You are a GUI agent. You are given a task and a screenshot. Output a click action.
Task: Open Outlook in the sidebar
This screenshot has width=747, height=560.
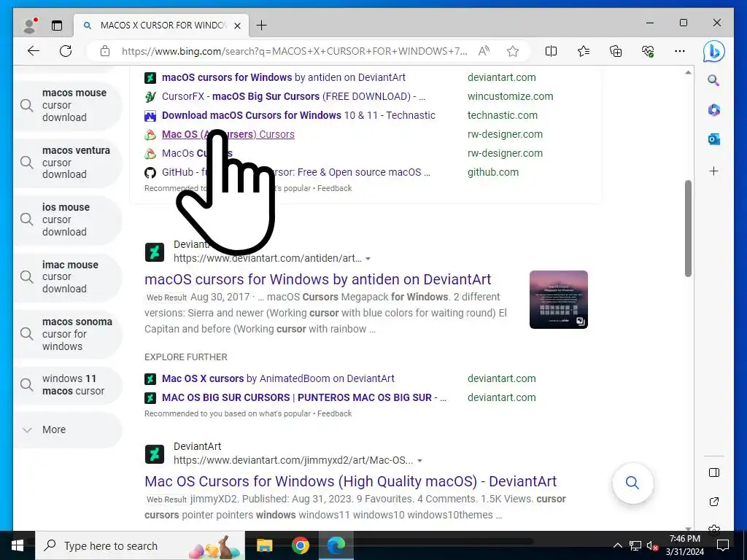tap(713, 139)
